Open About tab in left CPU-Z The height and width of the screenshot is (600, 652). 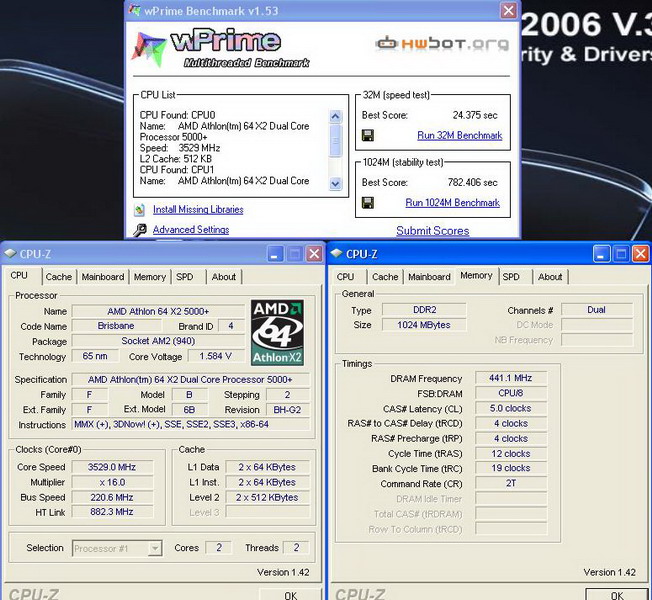[224, 277]
